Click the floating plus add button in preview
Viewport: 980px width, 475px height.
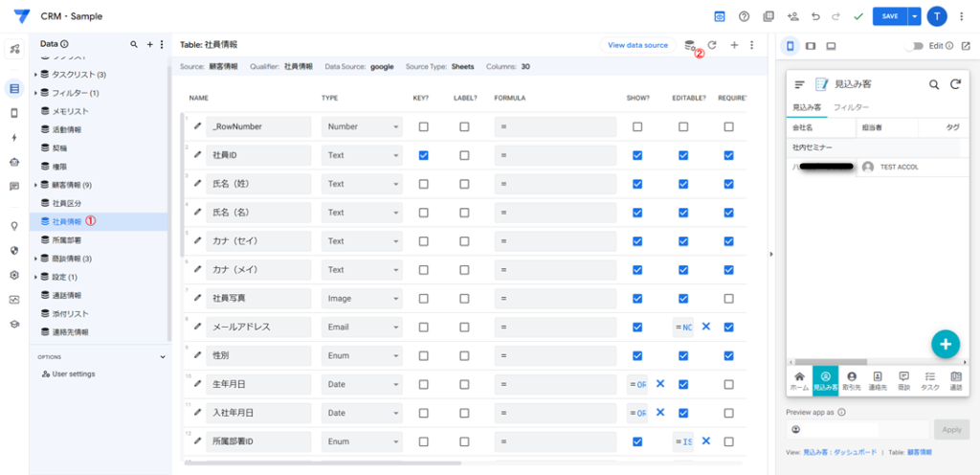point(945,344)
